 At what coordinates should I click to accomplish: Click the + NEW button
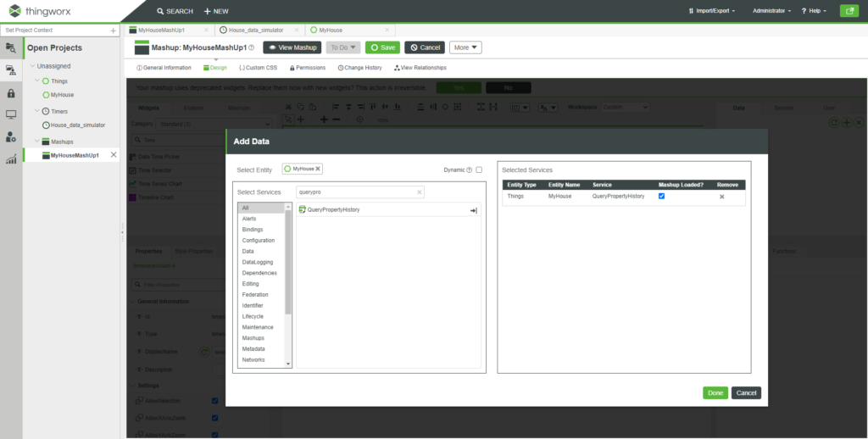[x=216, y=11]
